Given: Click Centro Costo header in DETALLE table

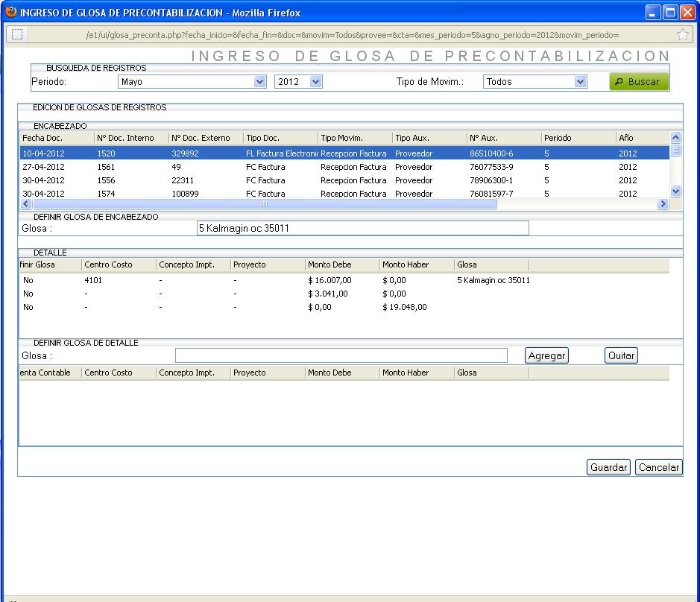Looking at the screenshot, I should pyautogui.click(x=119, y=264).
